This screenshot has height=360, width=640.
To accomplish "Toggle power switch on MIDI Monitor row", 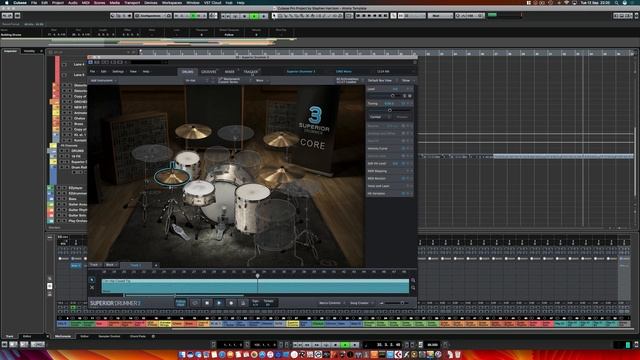I will click(x=403, y=178).
